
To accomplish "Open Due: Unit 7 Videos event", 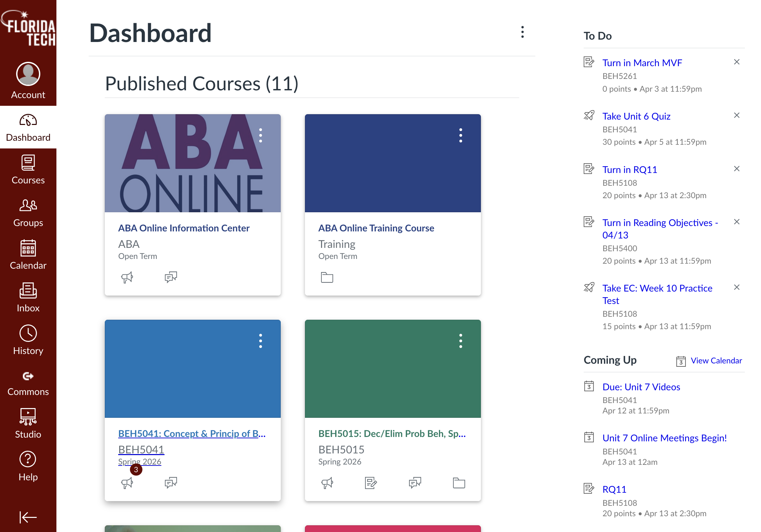I will [x=641, y=387].
